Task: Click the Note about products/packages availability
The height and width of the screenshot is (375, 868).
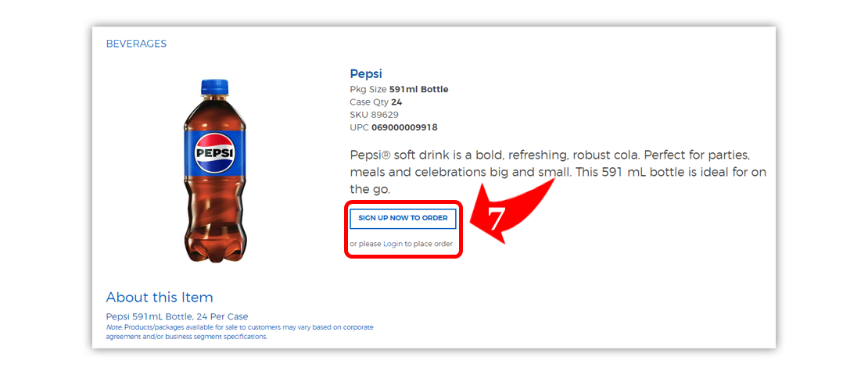Action: (x=239, y=331)
